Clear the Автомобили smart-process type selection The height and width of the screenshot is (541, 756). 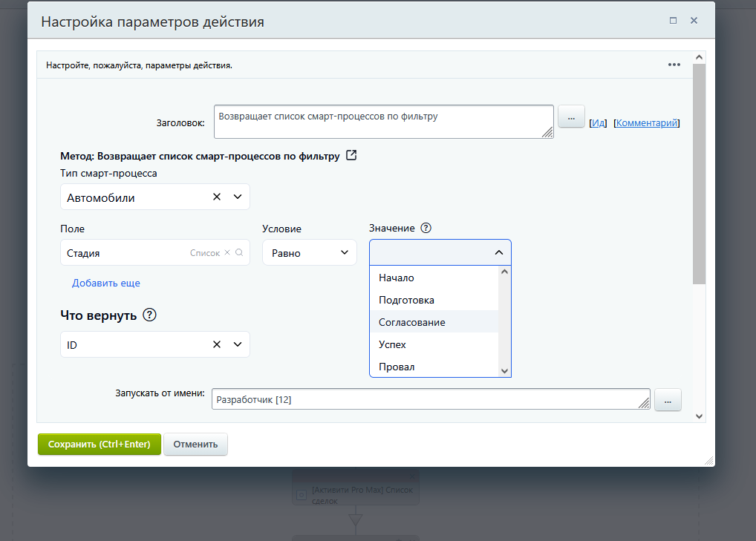(x=217, y=197)
